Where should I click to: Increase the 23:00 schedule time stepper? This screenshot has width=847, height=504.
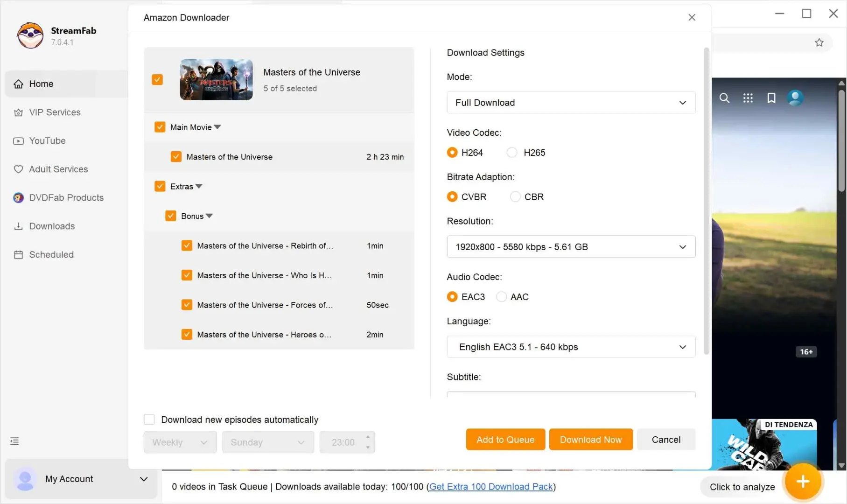368,437
